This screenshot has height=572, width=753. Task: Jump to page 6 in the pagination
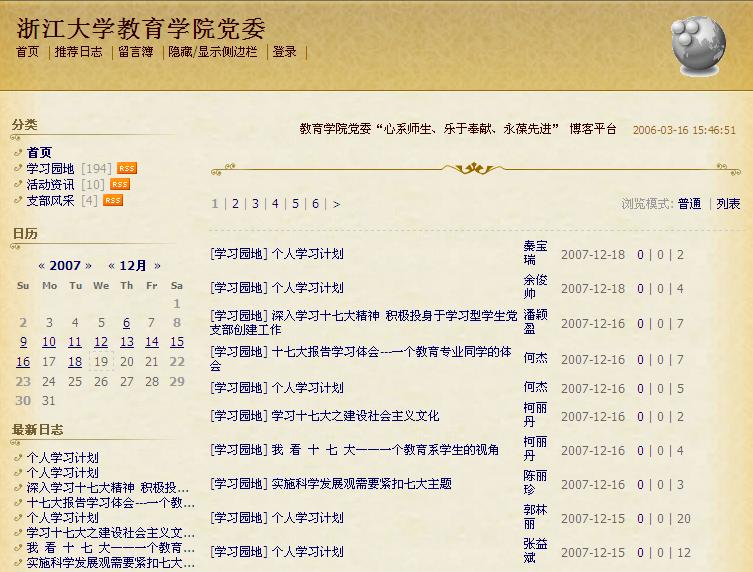[x=315, y=204]
